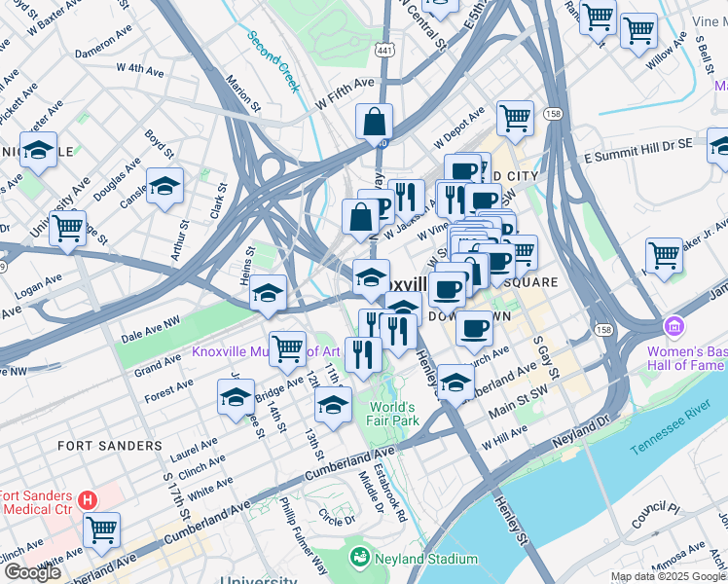Viewport: 728px width, 584px height.
Task: Select the Laurel Ave label
Action: (x=194, y=450)
